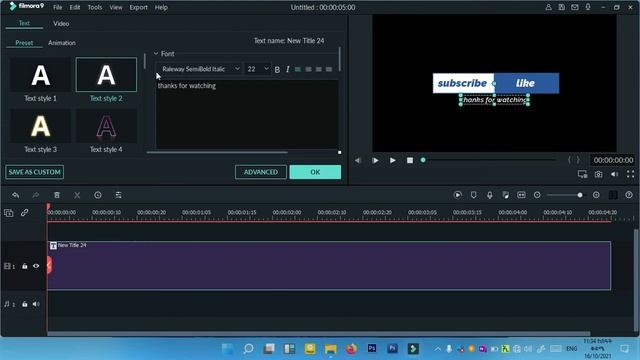Open the File menu

click(x=58, y=7)
